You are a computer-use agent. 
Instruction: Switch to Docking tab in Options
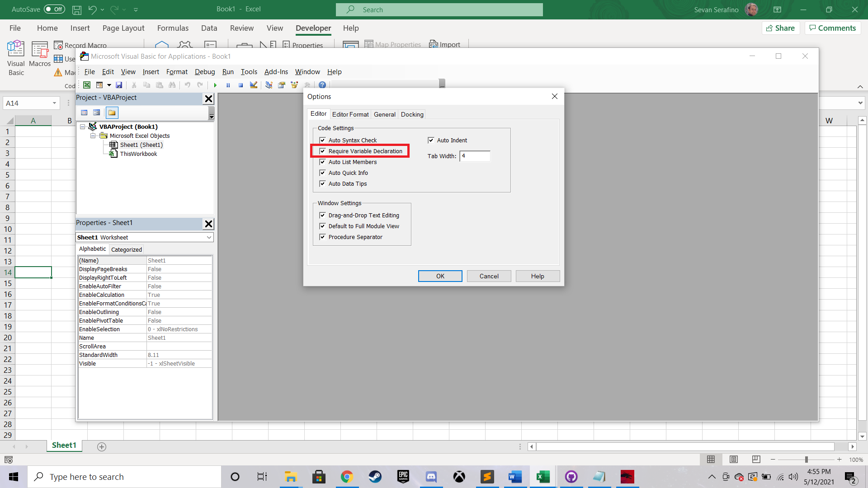(x=412, y=114)
